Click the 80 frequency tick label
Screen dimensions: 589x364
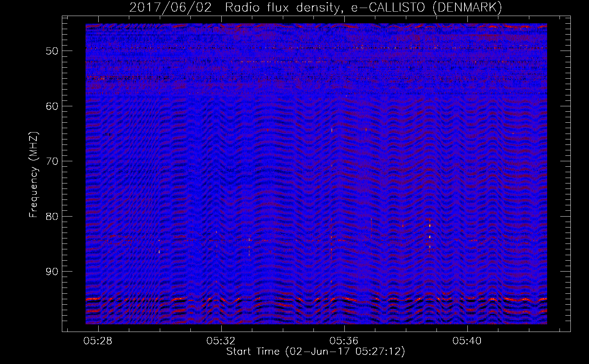click(x=52, y=216)
